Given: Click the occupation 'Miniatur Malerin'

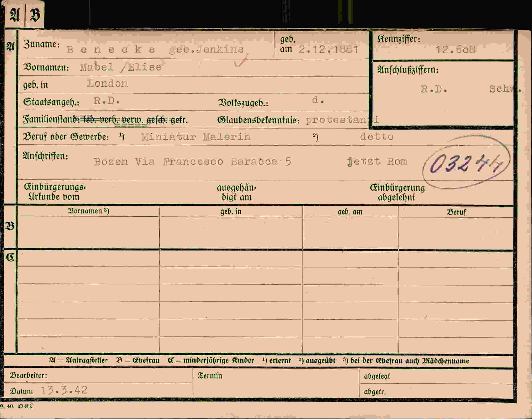Looking at the screenshot, I should [196, 137].
